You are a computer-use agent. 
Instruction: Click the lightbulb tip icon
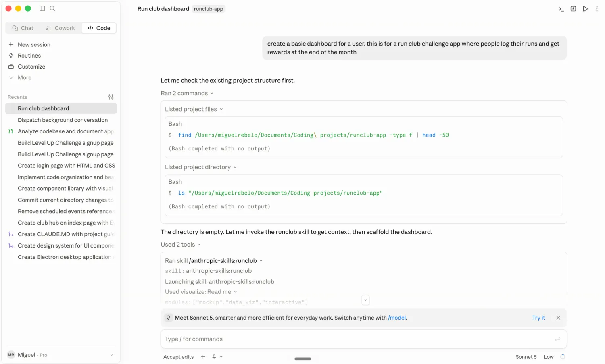click(169, 318)
